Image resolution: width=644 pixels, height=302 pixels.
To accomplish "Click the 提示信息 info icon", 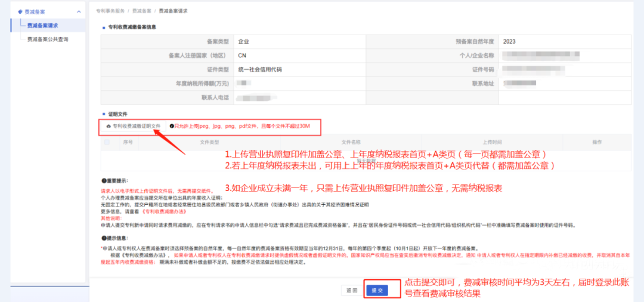I will 104,238.
